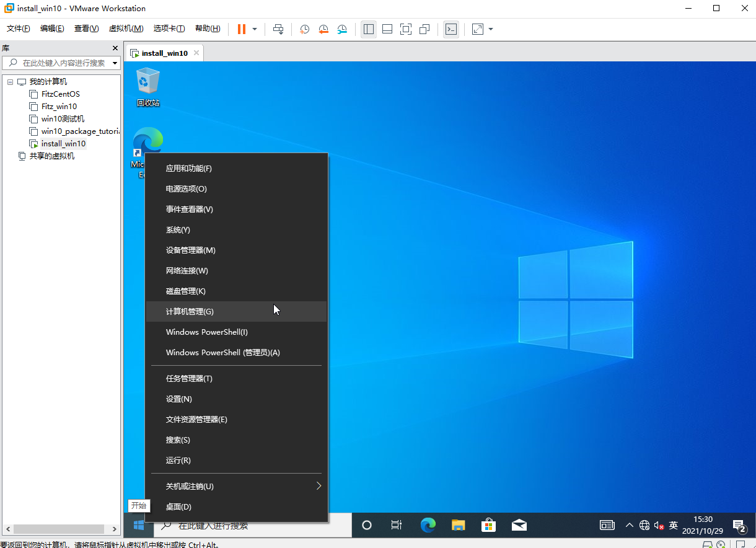Toggle the Unity mode icon
Viewport: 756px width, 548px height.
(424, 29)
